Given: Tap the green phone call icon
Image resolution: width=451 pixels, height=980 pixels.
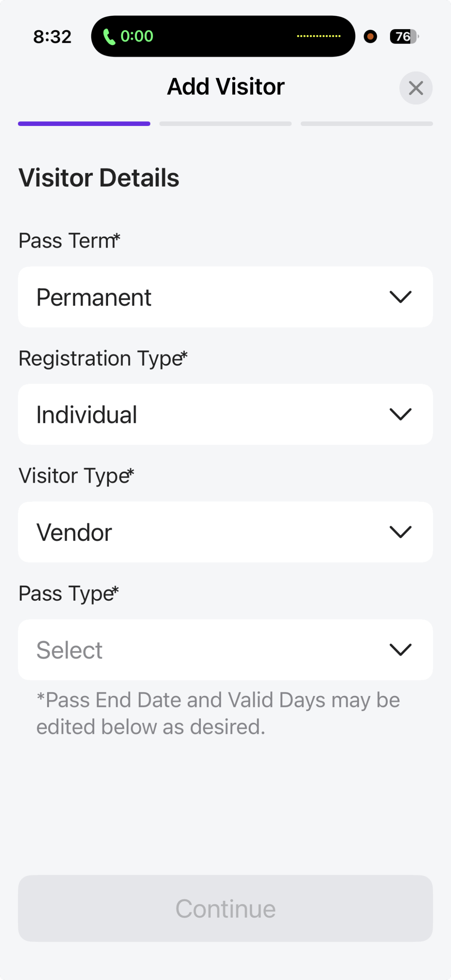Looking at the screenshot, I should pyautogui.click(x=109, y=37).
